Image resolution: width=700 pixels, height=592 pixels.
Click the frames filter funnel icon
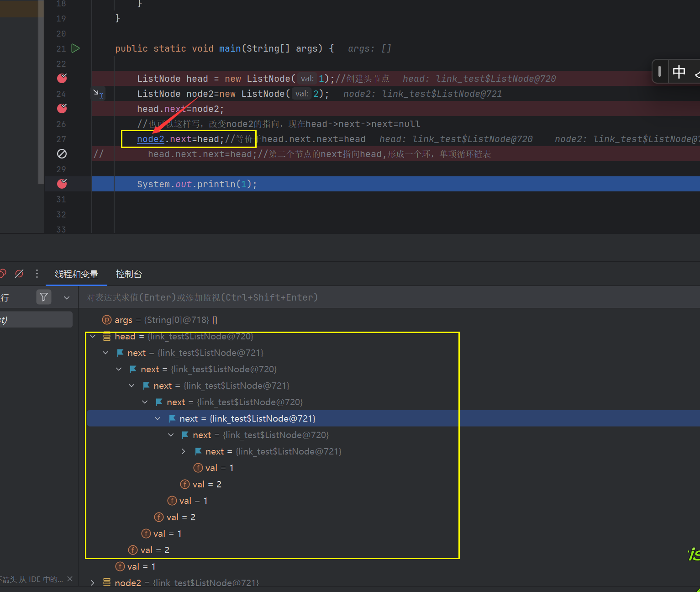pyautogui.click(x=44, y=297)
